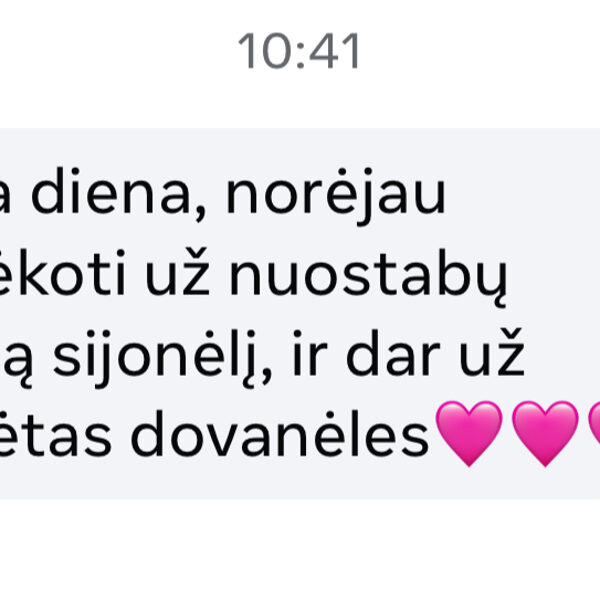The image size is (600, 600).
Task: Click the word "nuostabų" in the message
Action: tap(368, 277)
